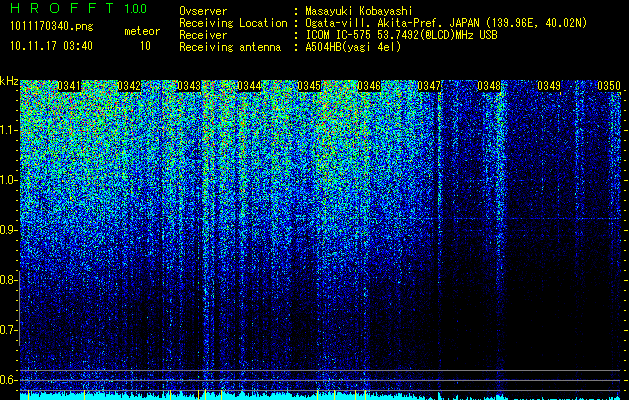This screenshot has height=400, width=629.
Task: Click the A504HB(yagi 4el) antenna text
Action: point(353,47)
